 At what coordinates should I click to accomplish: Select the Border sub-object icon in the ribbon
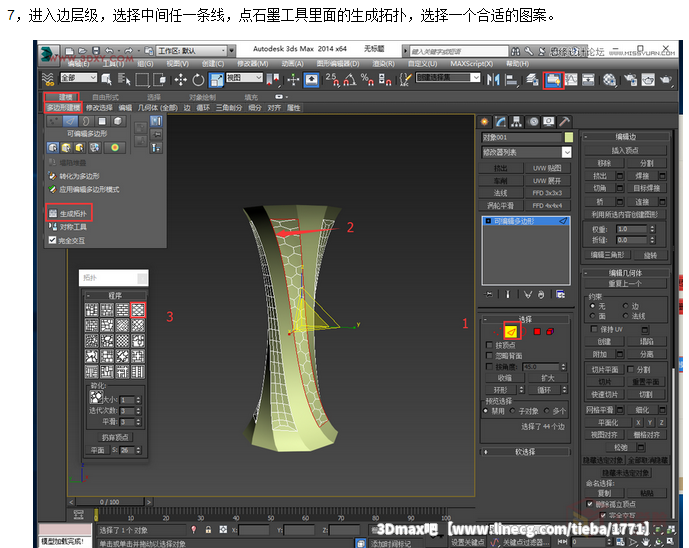click(x=86, y=121)
